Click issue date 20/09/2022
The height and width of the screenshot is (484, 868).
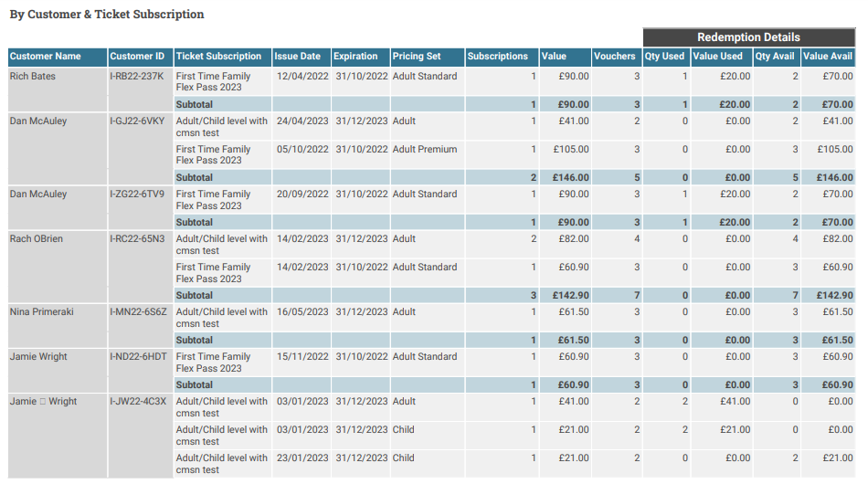click(x=302, y=195)
